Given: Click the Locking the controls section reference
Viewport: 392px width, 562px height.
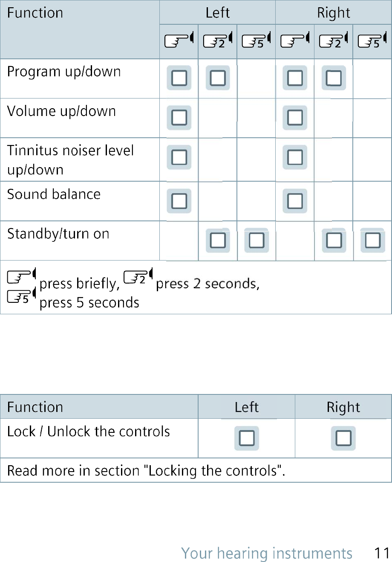Looking at the screenshot, I should tap(215, 471).
